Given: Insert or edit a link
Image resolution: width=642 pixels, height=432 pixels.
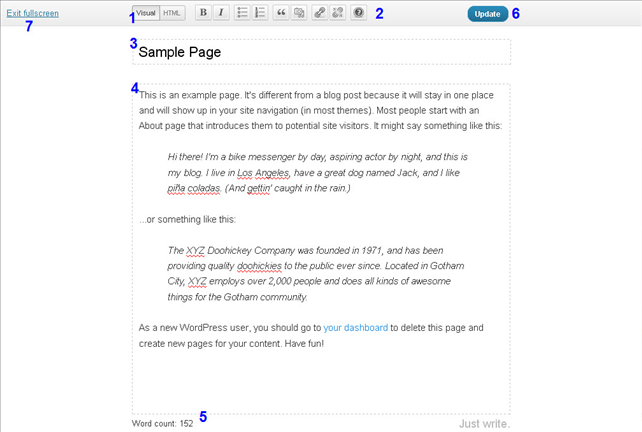Looking at the screenshot, I should (320, 13).
